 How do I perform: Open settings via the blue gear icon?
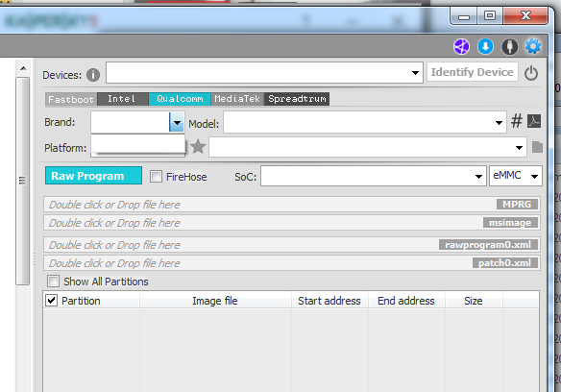533,46
